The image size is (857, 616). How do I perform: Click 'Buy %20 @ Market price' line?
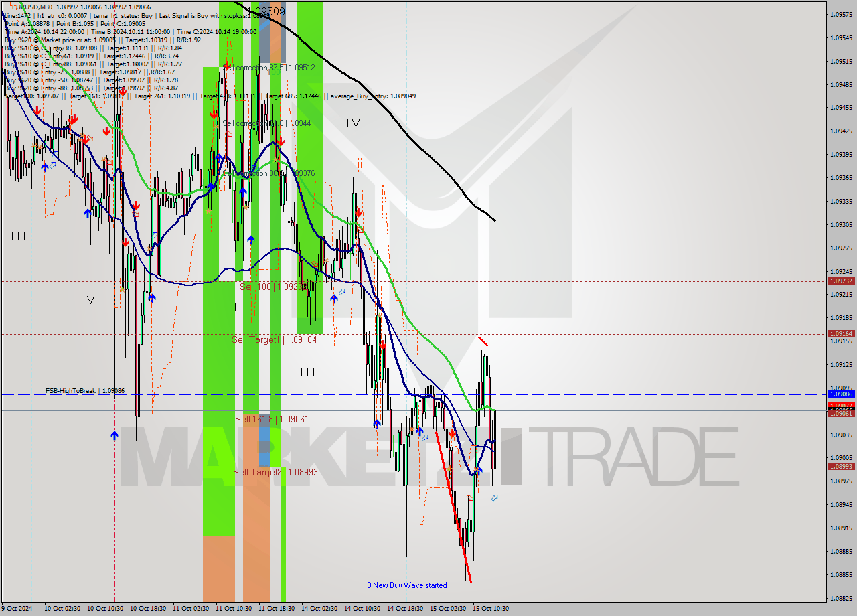103,40
